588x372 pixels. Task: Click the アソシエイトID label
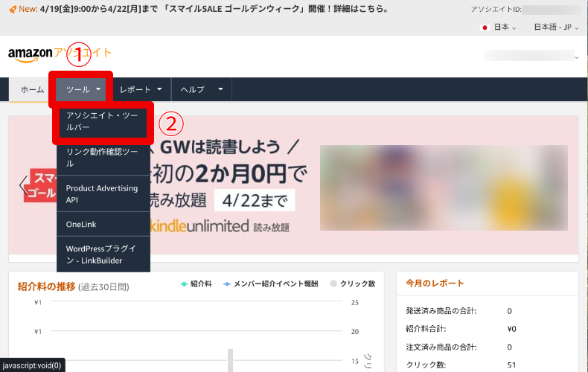tap(496, 10)
